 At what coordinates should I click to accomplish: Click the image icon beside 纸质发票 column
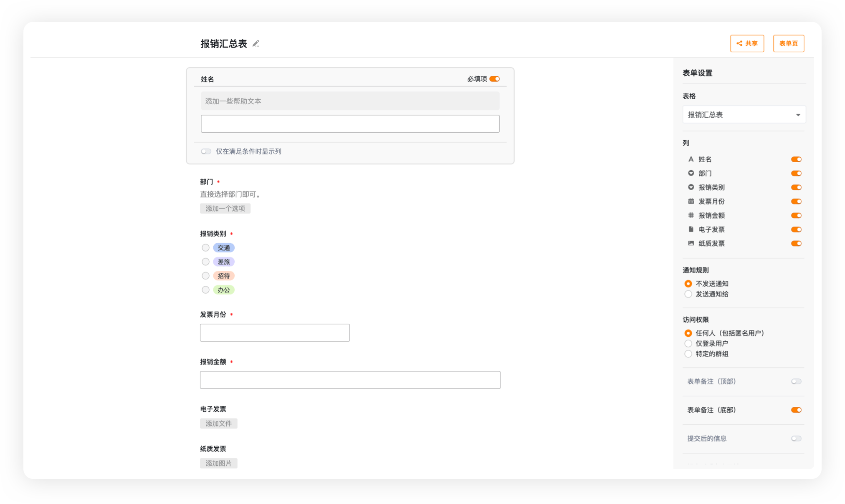pos(691,243)
